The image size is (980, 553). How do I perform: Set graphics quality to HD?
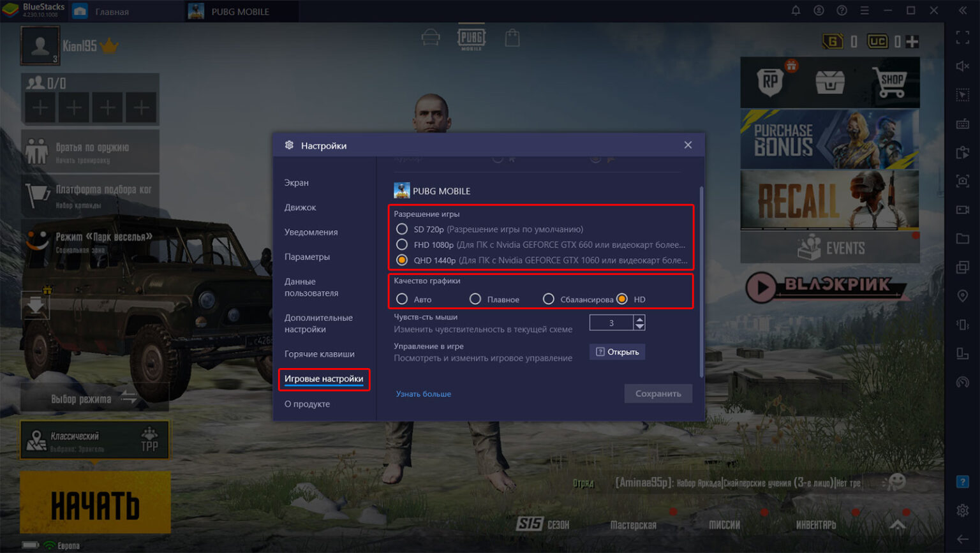click(621, 299)
